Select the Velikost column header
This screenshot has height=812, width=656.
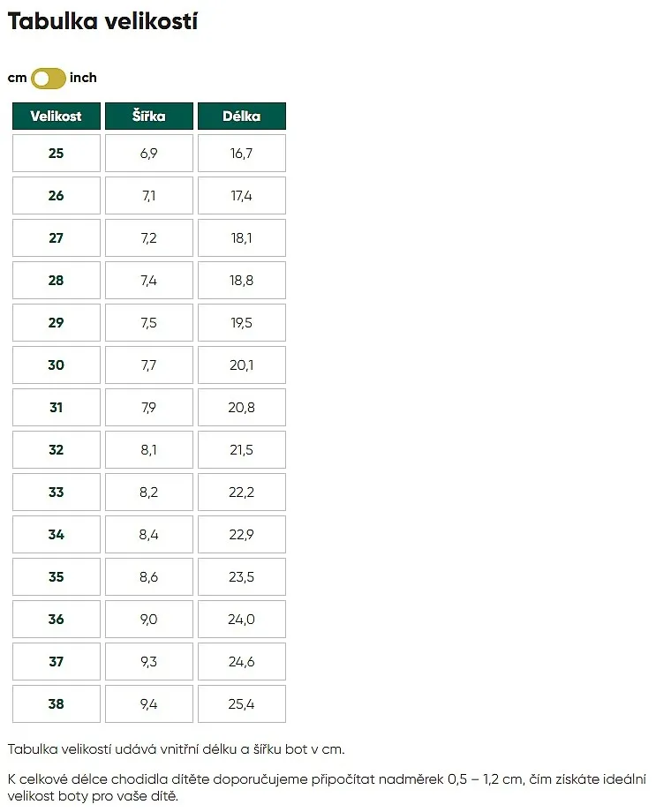pyautogui.click(x=56, y=116)
